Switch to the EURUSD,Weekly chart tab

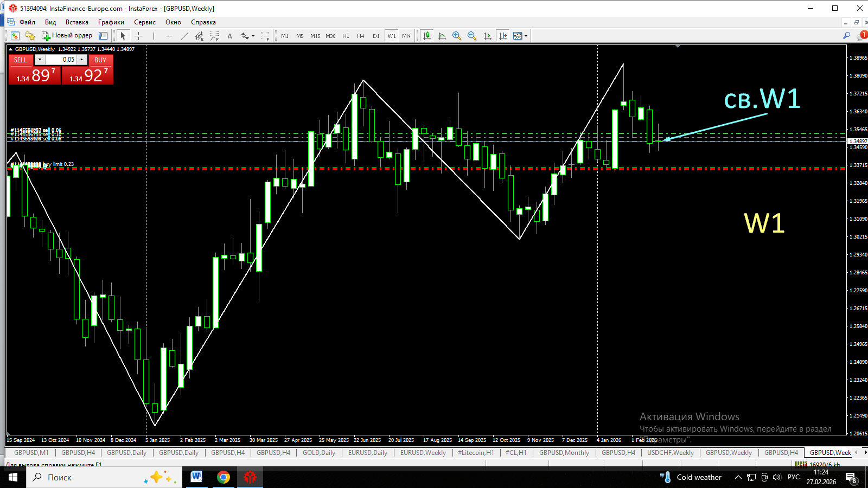[x=423, y=453]
